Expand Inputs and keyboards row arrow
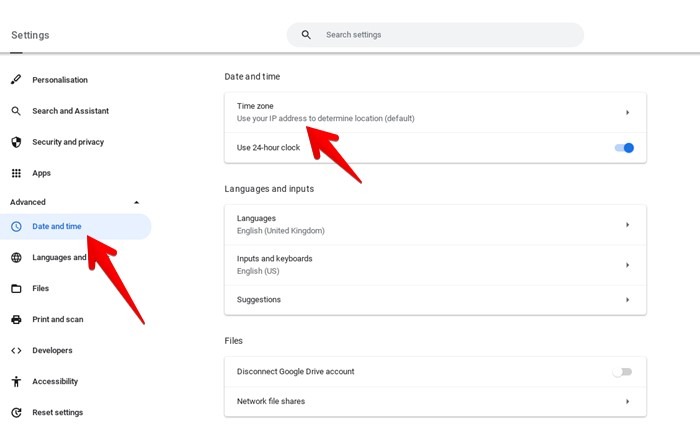This screenshot has width=700, height=428. click(x=627, y=265)
